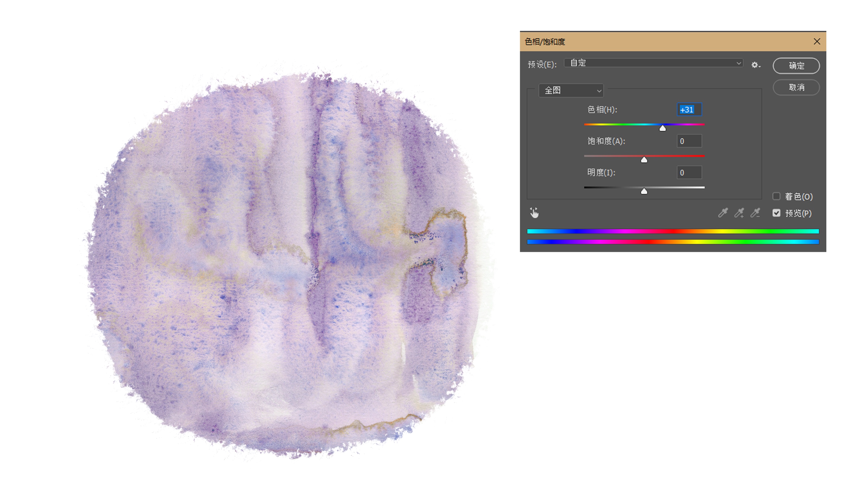The image size is (861, 504).
Task: Click the 明度(I) value input field
Action: (689, 173)
